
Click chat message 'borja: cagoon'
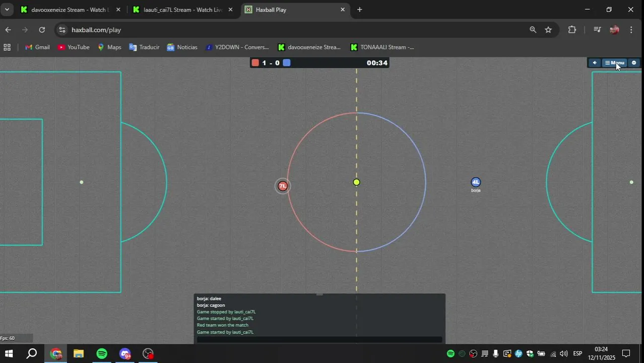[x=211, y=305]
